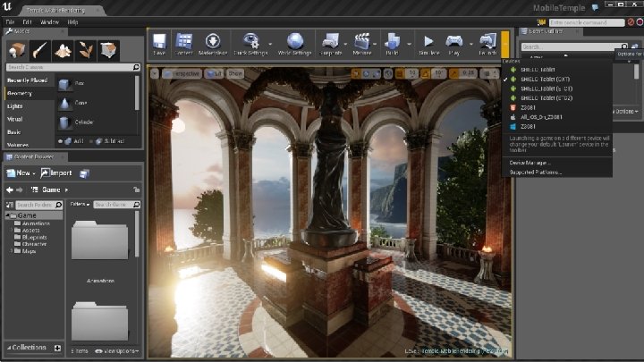Select Add brush type radio button
The width and height of the screenshot is (644, 362).
point(61,141)
